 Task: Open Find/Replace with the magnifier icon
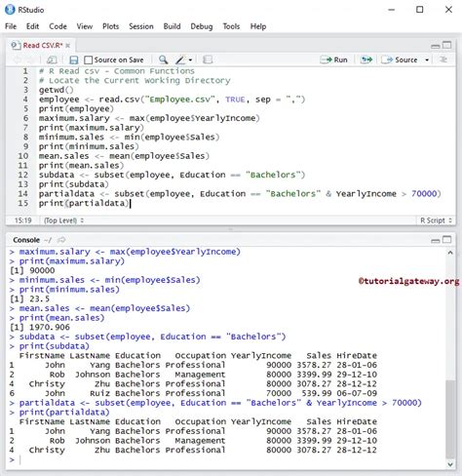(x=163, y=59)
